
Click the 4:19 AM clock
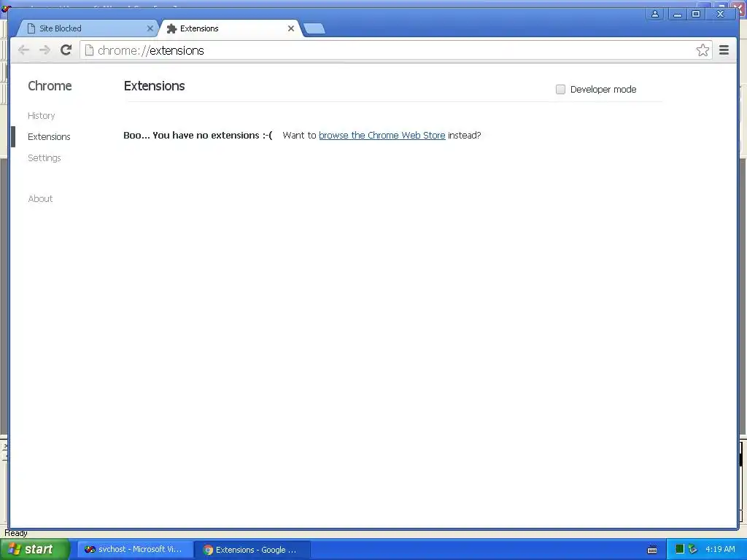click(x=720, y=550)
